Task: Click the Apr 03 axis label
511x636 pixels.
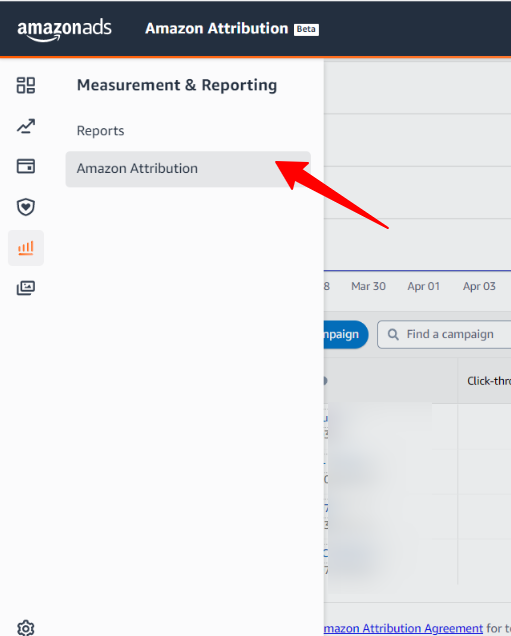Action: [479, 286]
